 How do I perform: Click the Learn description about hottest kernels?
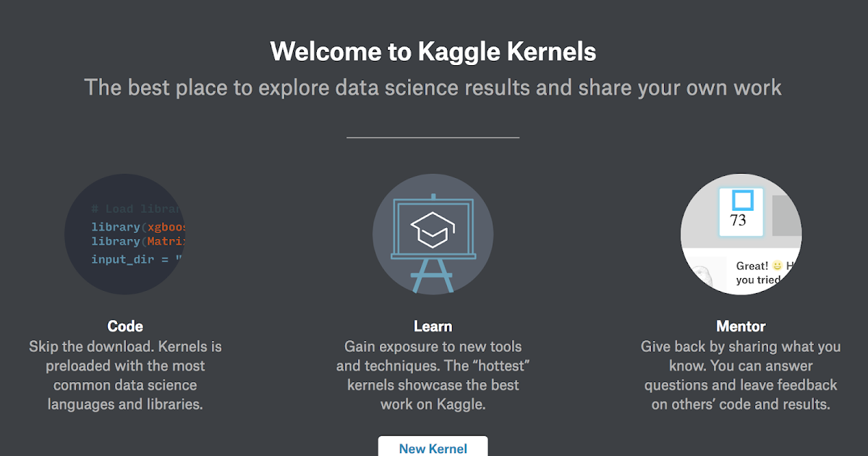tap(433, 375)
